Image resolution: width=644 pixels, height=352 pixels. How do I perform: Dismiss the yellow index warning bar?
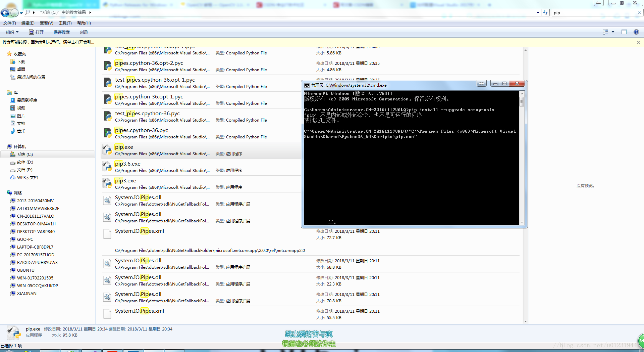(x=638, y=42)
